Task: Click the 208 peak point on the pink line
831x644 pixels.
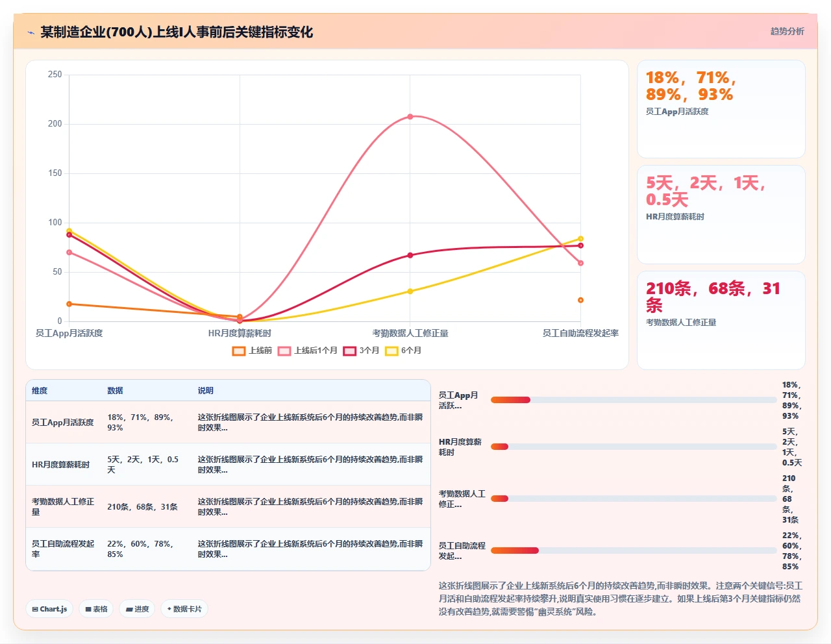Action: pos(410,117)
